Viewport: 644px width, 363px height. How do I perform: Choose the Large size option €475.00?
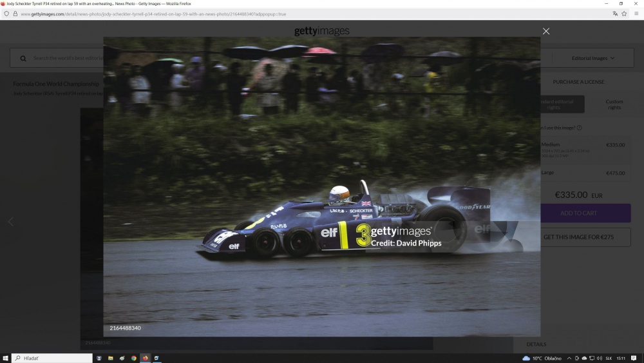coord(585,173)
